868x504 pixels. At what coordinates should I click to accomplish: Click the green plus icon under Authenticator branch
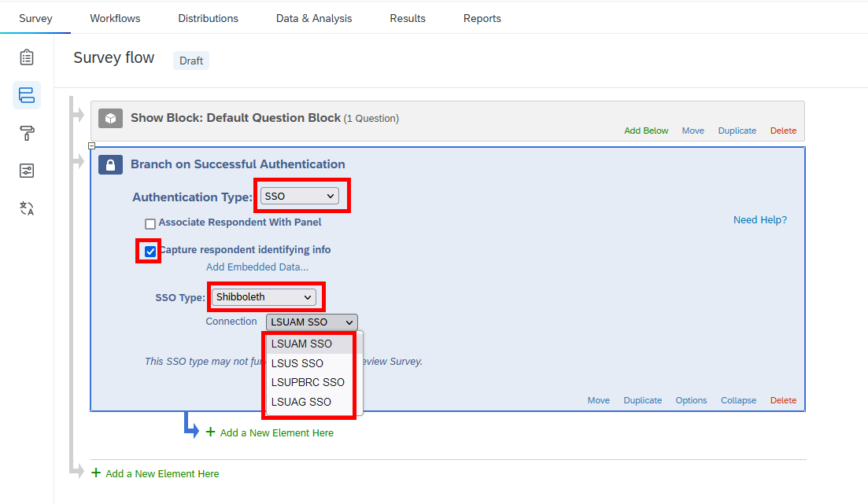pos(210,432)
